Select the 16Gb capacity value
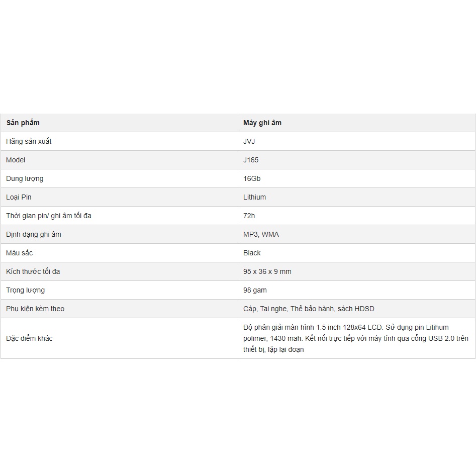476x476 pixels. [x=252, y=178]
